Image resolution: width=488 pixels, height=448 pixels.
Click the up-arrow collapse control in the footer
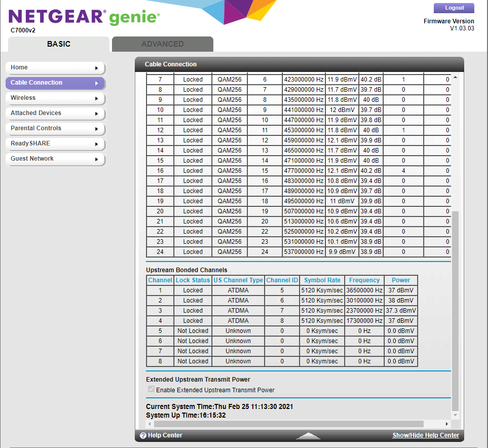click(x=309, y=435)
